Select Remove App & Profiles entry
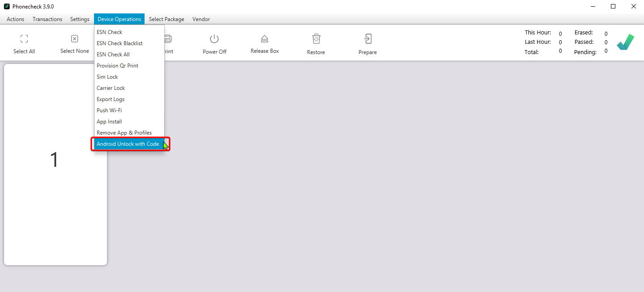This screenshot has width=644, height=292. [x=124, y=133]
